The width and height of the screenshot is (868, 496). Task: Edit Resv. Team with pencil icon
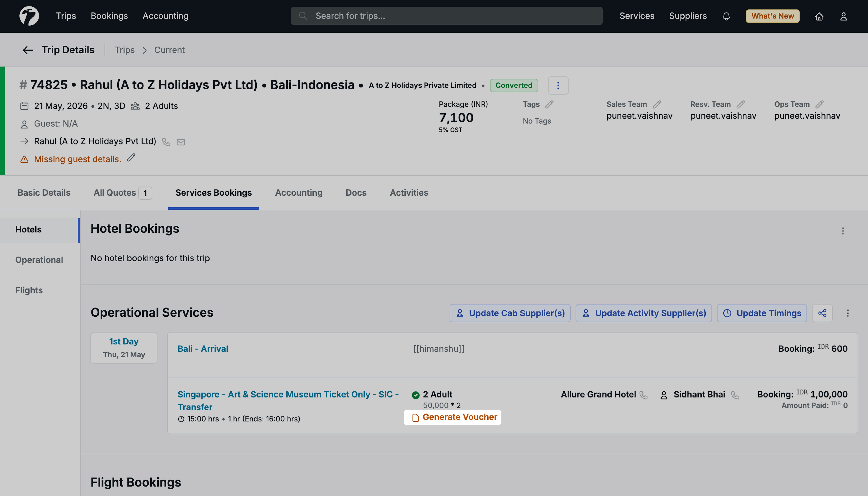(x=741, y=104)
